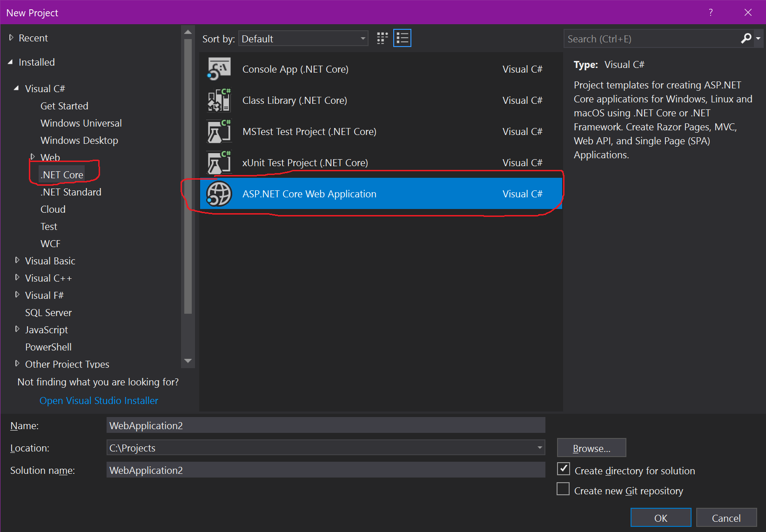Click the Class Library (.NET Core) template icon
Viewport: 766px width, 532px height.
tap(219, 100)
